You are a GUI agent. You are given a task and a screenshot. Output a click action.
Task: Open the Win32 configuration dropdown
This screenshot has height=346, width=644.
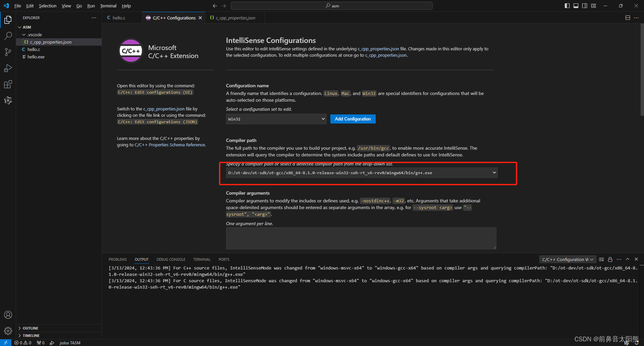tap(276, 119)
